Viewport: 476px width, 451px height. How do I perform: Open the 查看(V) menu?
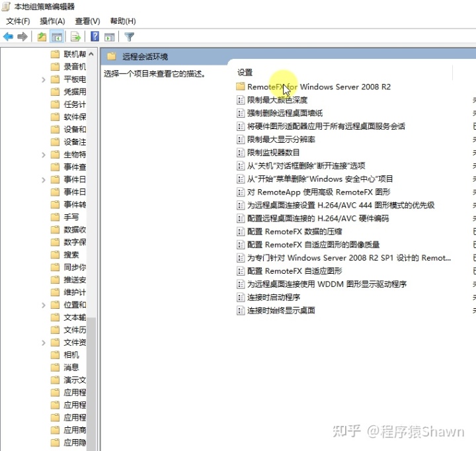87,21
